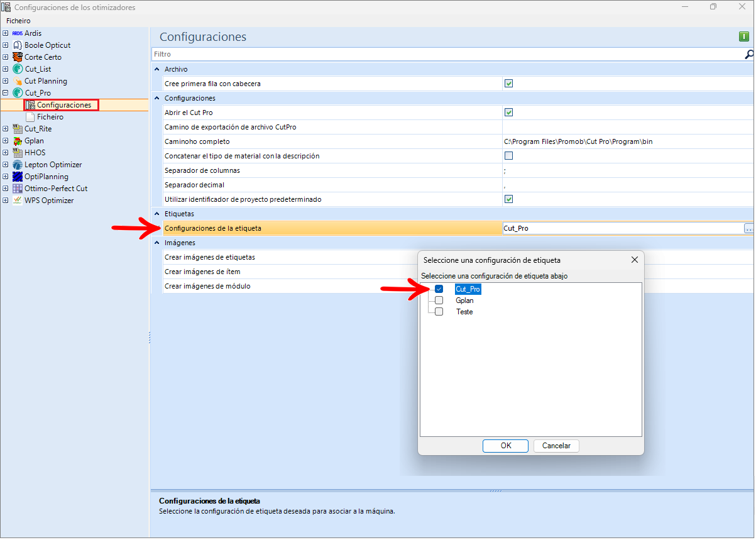Select the Ottimo-Perfect Cut tree item

tap(56, 189)
